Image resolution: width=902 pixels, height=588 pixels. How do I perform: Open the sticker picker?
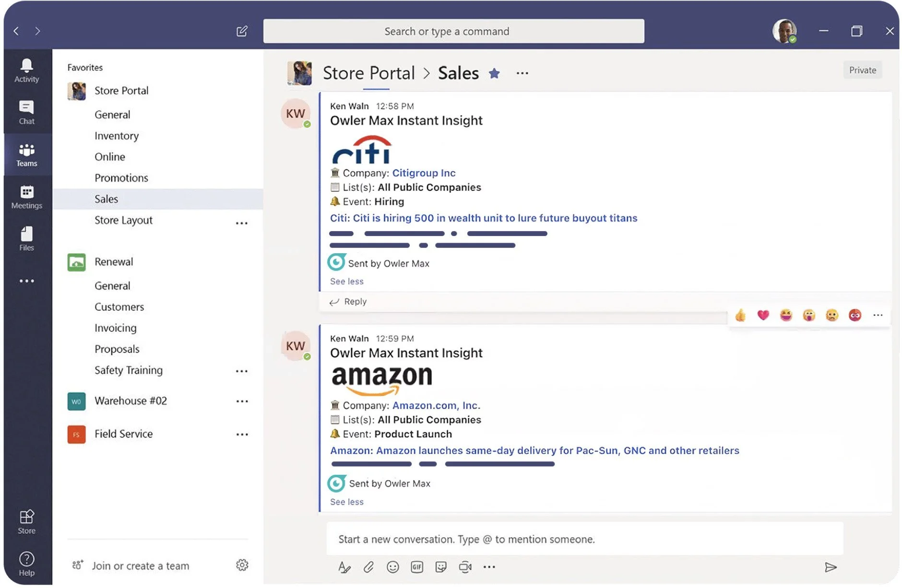pyautogui.click(x=441, y=567)
